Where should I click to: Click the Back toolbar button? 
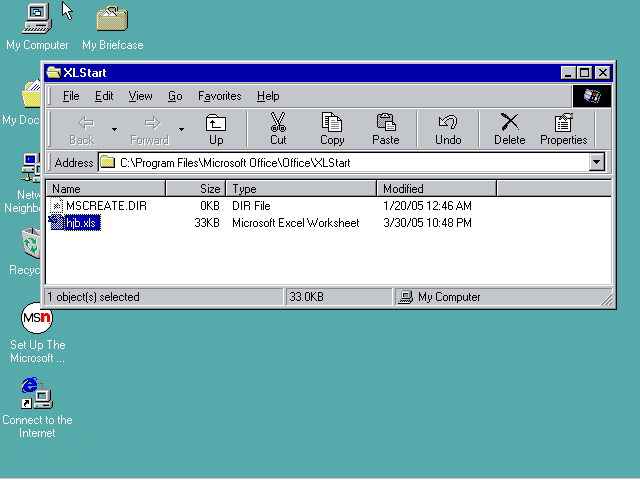point(82,129)
